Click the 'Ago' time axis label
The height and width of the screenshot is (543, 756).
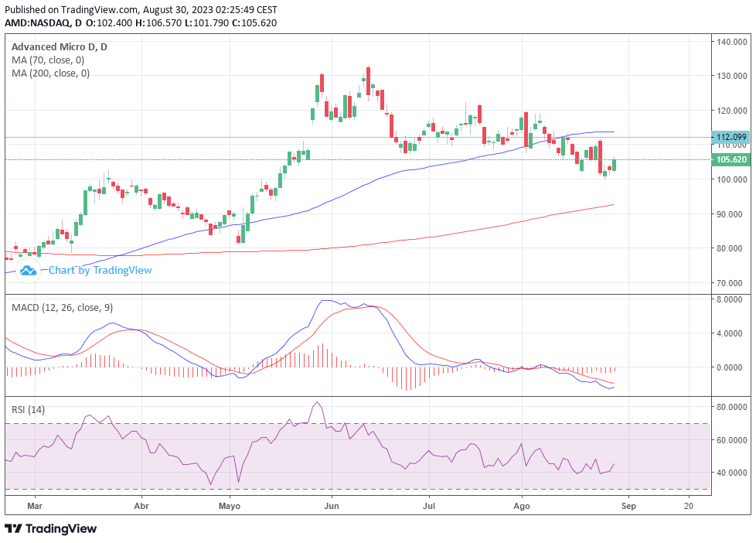click(x=522, y=506)
